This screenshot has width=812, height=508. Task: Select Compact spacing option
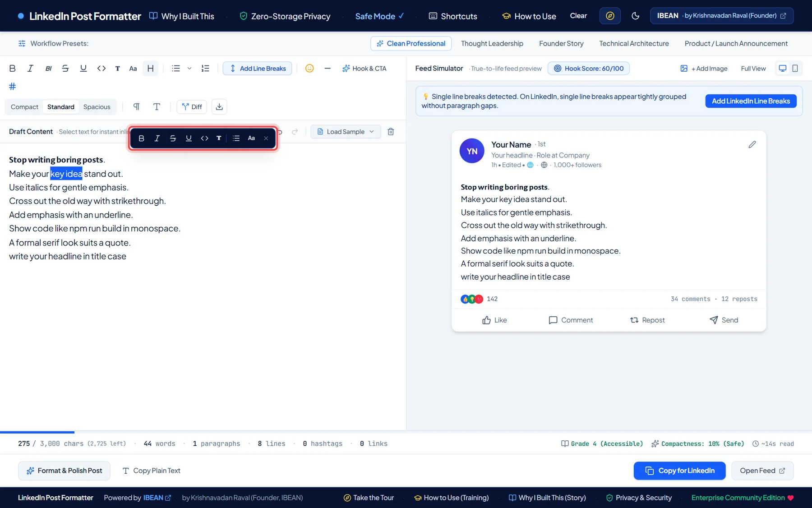click(x=24, y=107)
